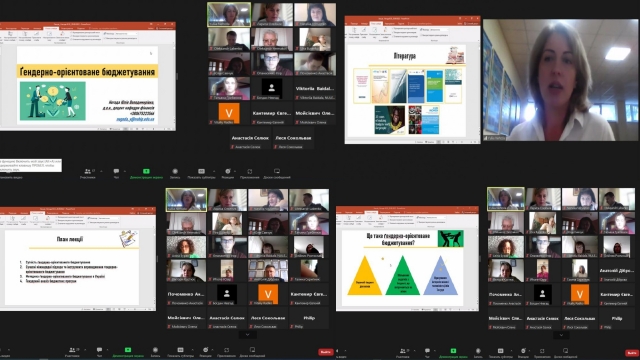Screen dimensions: 640x360
Task: Start Record in the title-slide Zoom window
Action: [x=175, y=173]
